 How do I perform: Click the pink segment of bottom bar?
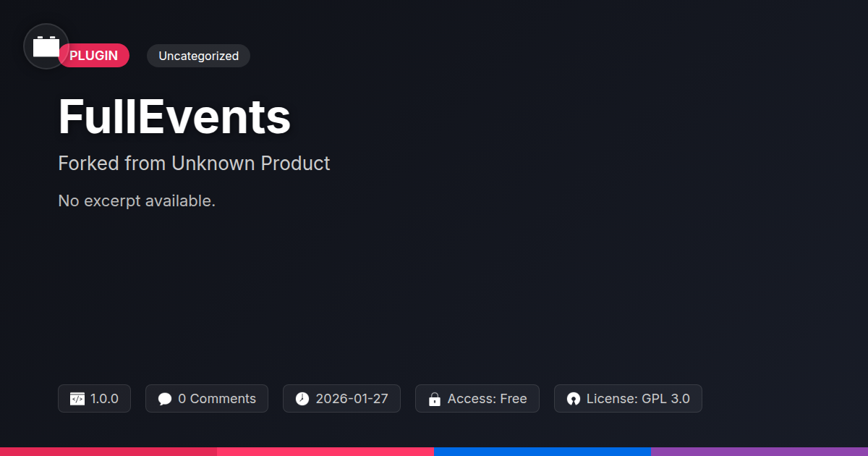pos(325,452)
